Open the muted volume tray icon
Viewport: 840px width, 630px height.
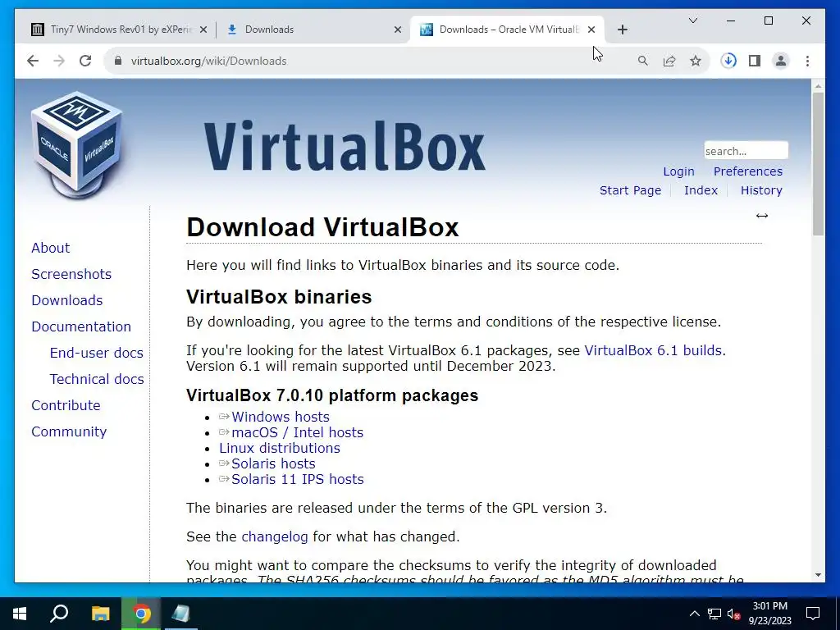click(733, 614)
